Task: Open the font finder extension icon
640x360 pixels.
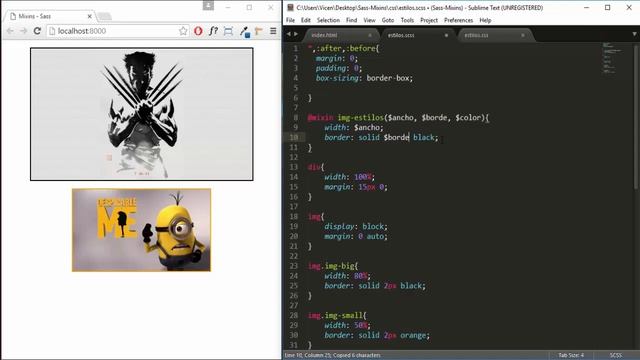Action: coord(213,31)
